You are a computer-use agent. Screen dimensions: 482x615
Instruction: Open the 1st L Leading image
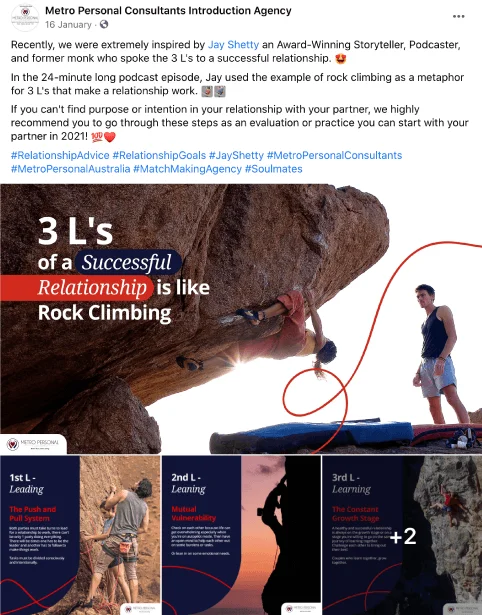80,535
